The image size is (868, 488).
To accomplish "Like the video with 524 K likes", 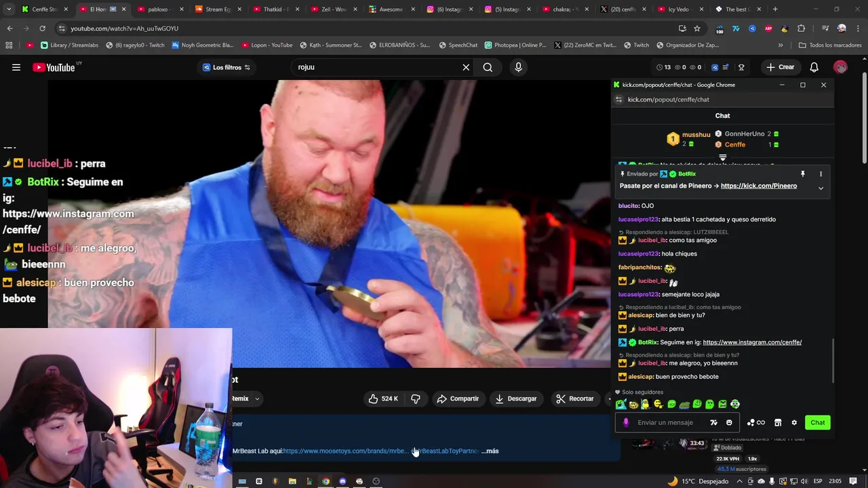I will point(383,399).
